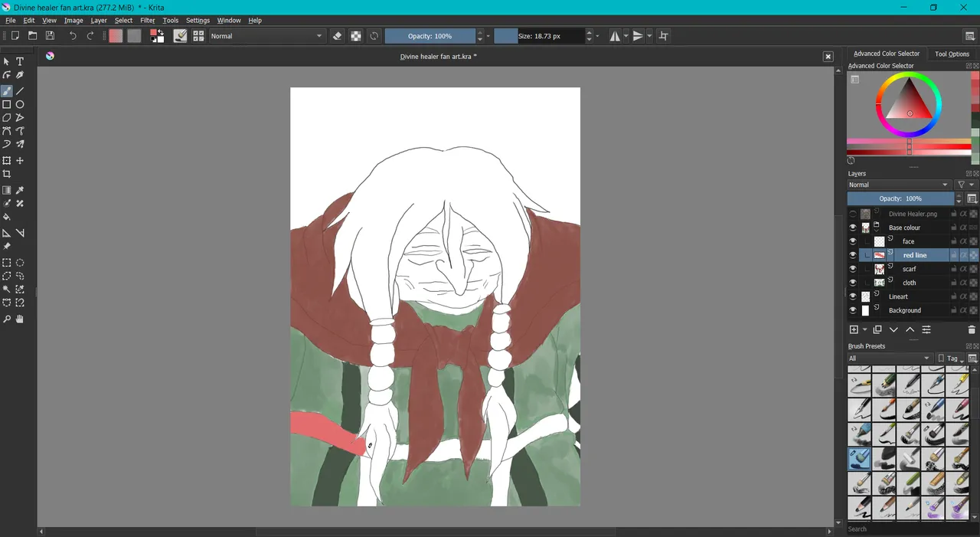Redo the last undone action
980x537 pixels.
coord(90,36)
